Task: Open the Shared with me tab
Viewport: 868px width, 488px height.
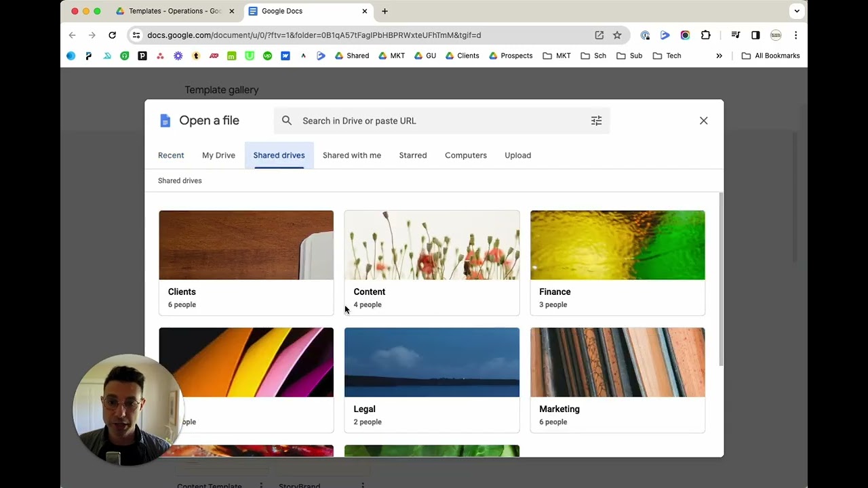Action: click(x=352, y=155)
